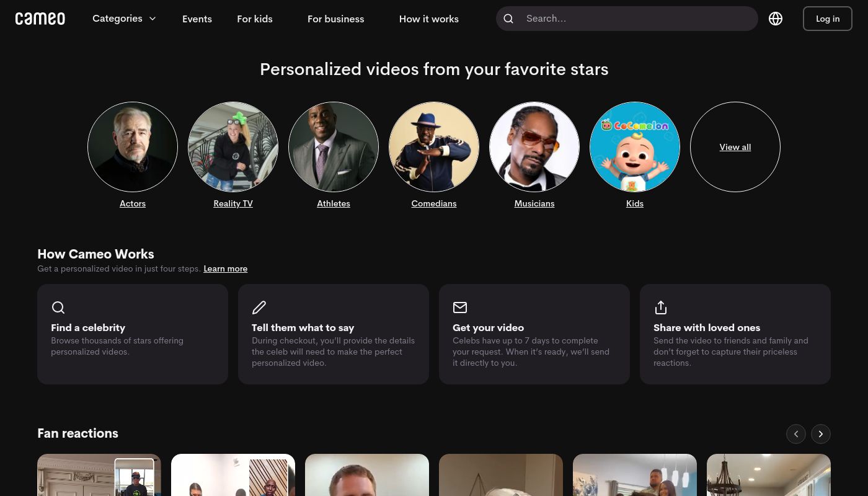Open the third fan reaction video thumbnail
The width and height of the screenshot is (868, 496).
click(x=367, y=475)
